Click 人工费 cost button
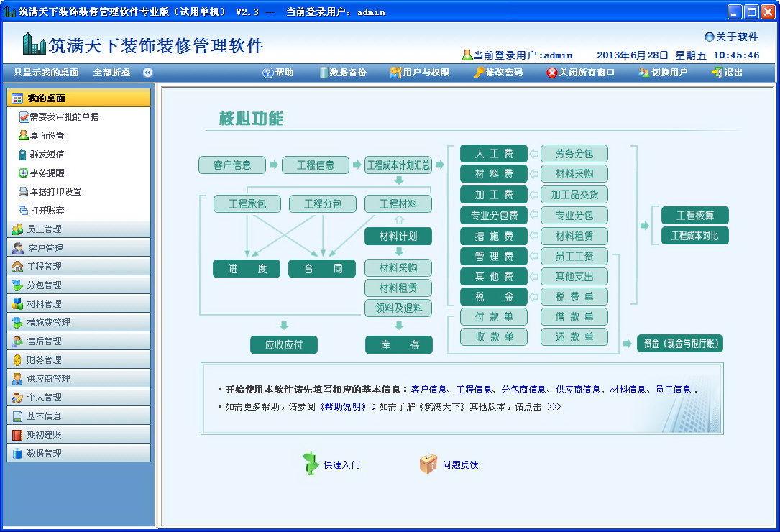 (494, 154)
